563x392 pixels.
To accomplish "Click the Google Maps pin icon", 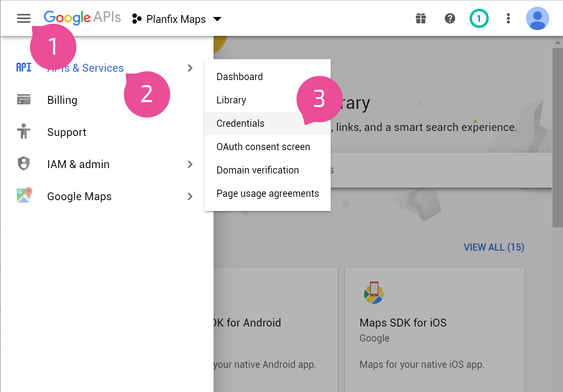I will (x=24, y=195).
